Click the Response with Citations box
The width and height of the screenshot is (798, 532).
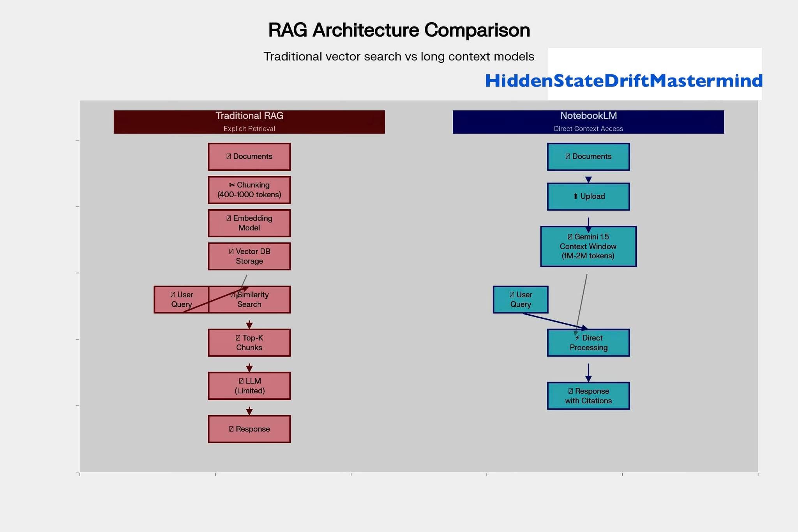[x=588, y=396]
